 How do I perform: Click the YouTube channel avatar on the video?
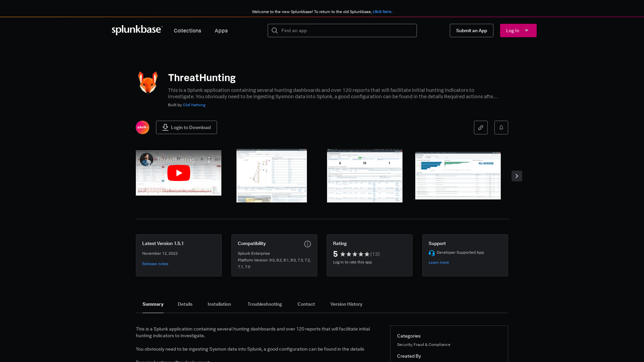click(x=147, y=160)
